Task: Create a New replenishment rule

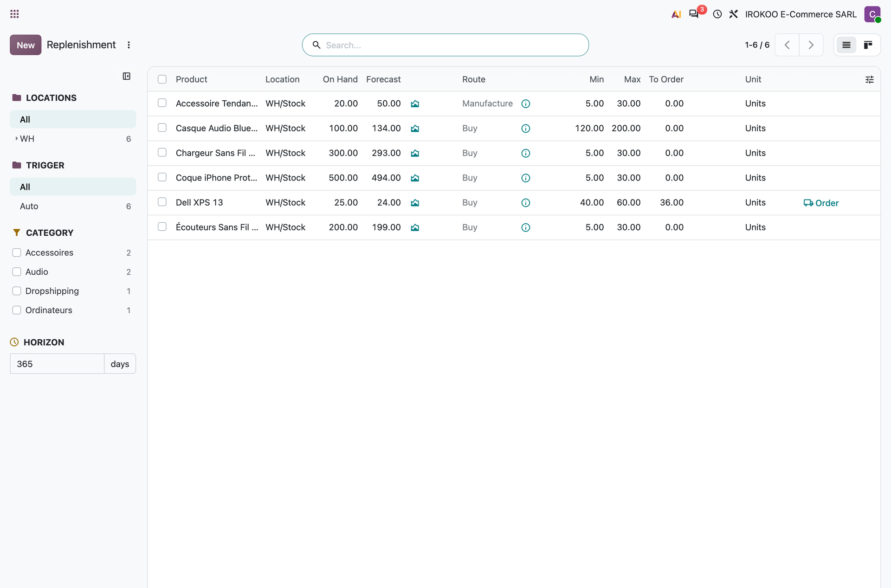Action: (26, 45)
